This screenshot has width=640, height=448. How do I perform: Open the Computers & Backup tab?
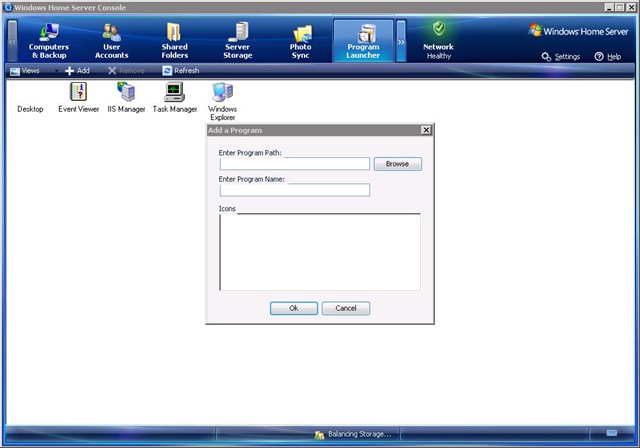point(49,41)
